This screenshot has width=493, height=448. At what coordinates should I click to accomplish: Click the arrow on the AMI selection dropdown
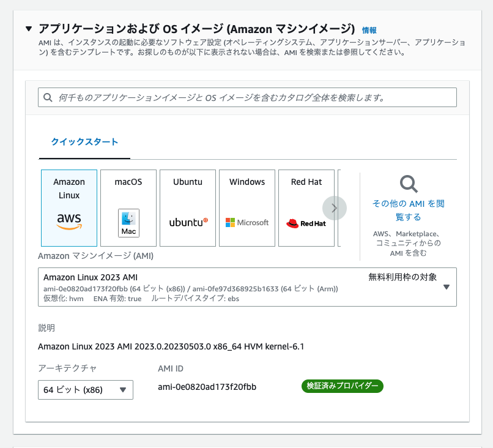coord(446,287)
